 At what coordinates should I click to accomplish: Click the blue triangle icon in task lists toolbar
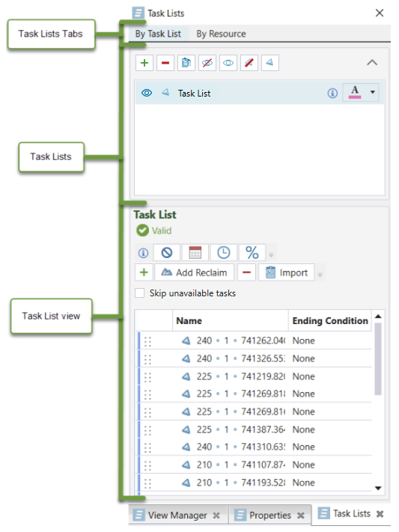(270, 63)
